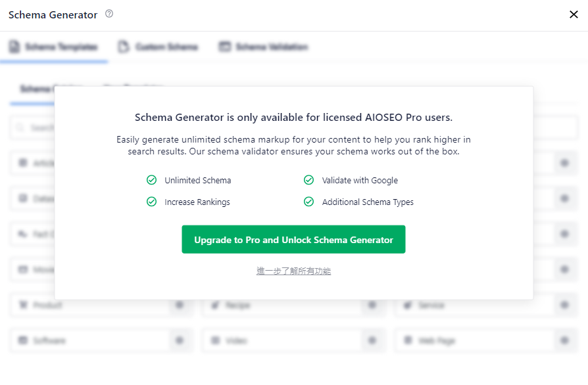Add the Service schema using its plus icon
588x385 pixels.
[x=564, y=305]
